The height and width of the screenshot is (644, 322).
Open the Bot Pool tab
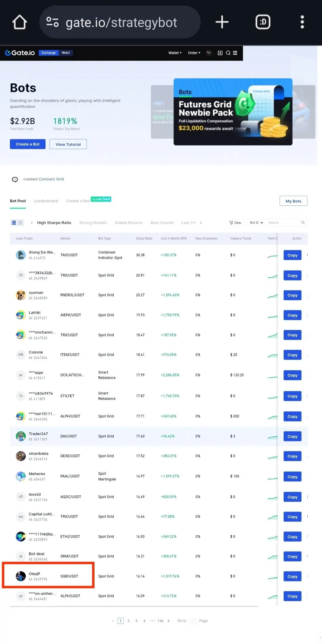18,201
